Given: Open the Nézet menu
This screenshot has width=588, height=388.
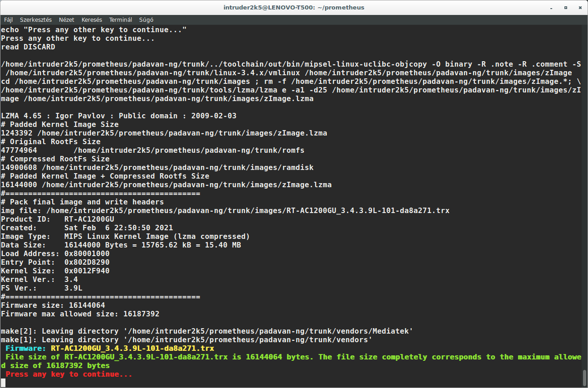Looking at the screenshot, I should coord(67,20).
